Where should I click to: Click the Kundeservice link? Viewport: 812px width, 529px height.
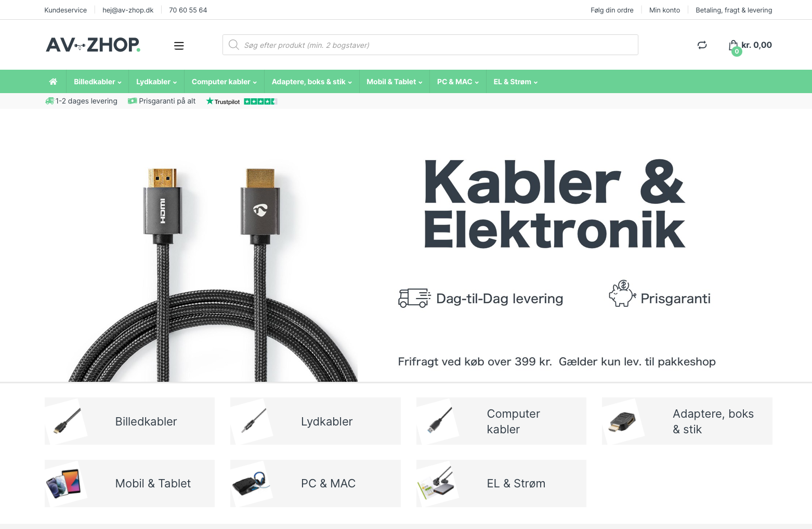[x=66, y=10]
